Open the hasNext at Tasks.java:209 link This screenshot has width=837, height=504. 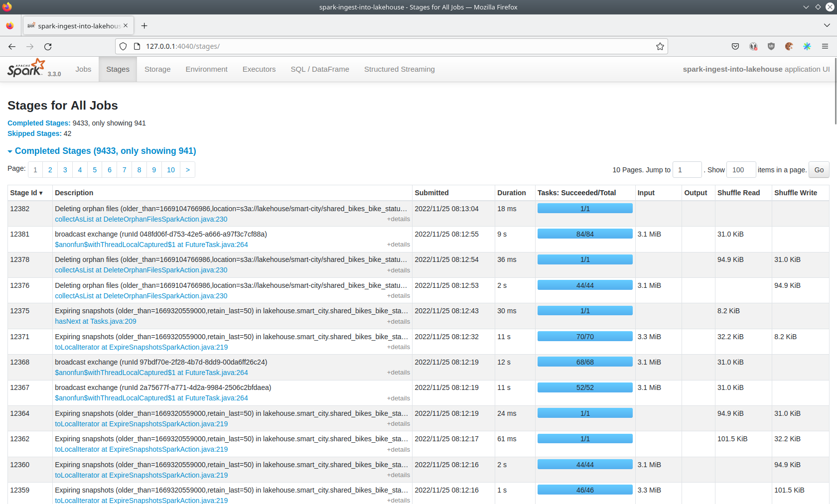coord(95,321)
